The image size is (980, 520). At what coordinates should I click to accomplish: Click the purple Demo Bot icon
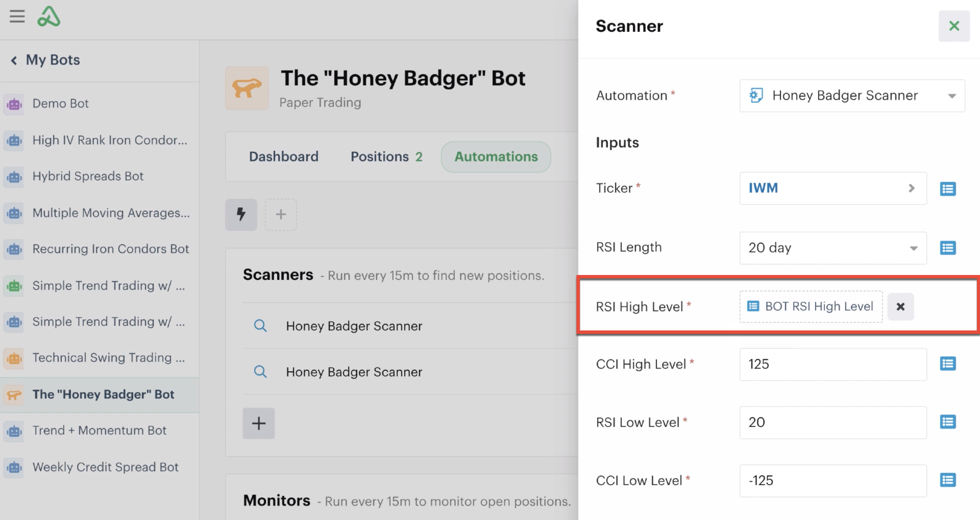[14, 104]
